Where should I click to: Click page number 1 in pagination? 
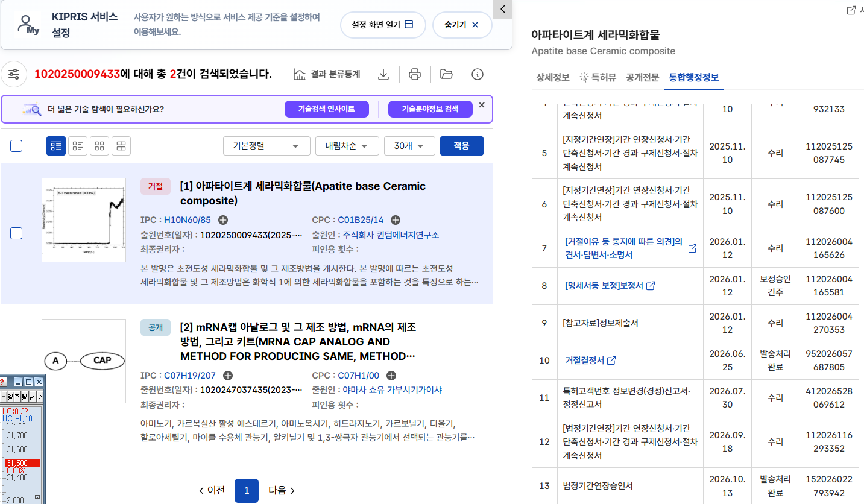point(247,491)
